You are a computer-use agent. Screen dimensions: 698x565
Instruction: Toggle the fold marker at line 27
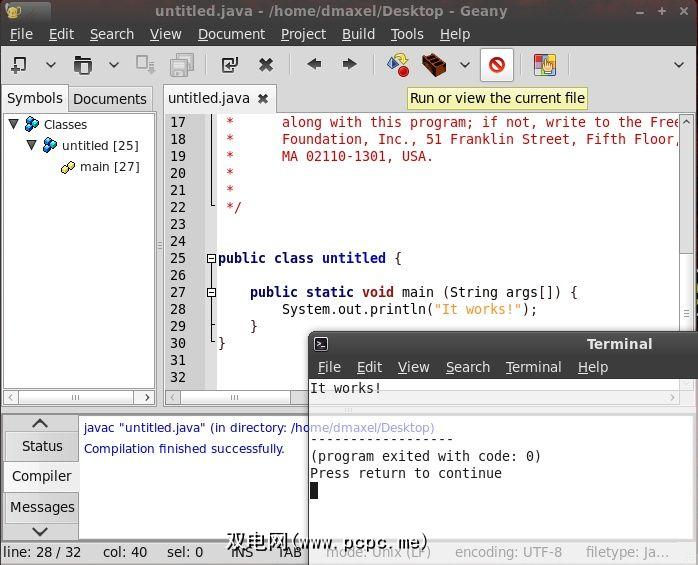tap(211, 292)
